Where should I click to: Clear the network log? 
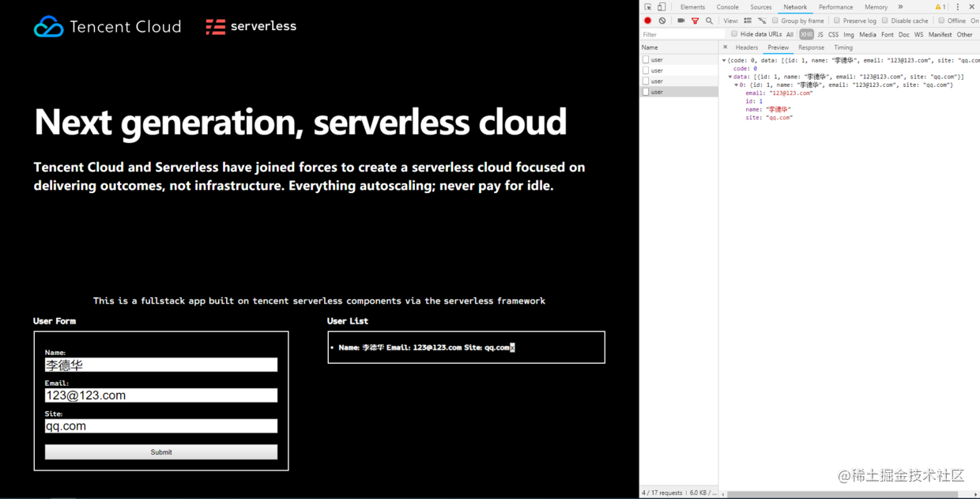662,21
